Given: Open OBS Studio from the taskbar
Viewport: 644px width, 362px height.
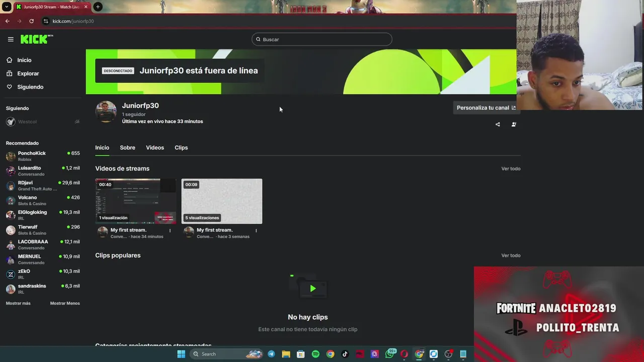Looking at the screenshot, I should [448, 354].
